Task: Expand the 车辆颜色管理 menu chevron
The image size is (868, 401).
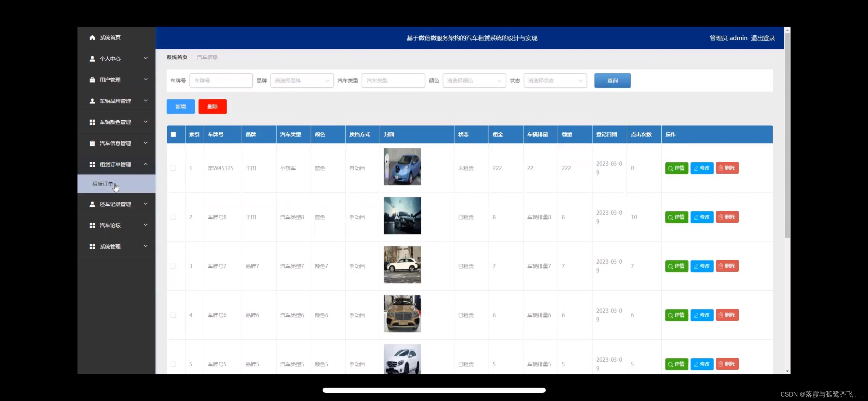Action: [146, 122]
